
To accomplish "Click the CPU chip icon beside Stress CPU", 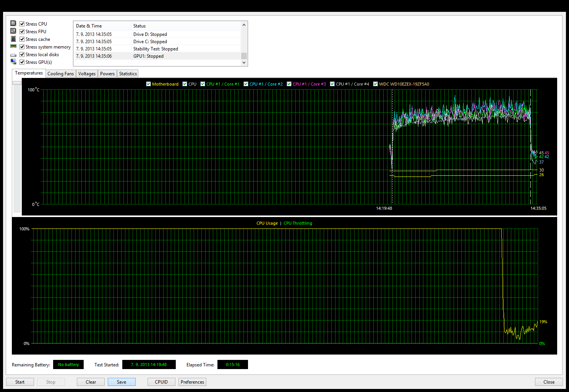I will [x=13, y=23].
